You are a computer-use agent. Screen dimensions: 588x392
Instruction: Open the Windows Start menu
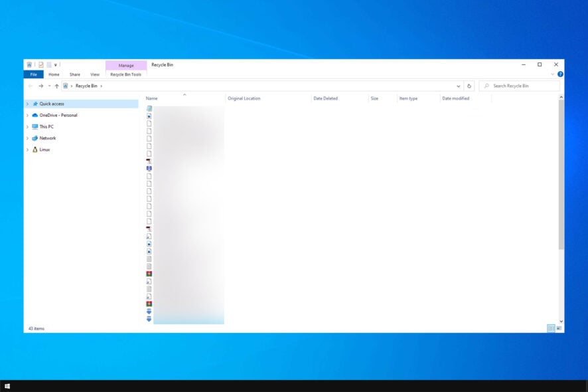pos(7,386)
